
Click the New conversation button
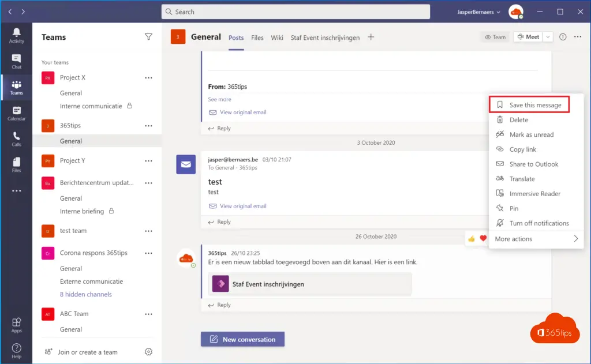tap(242, 339)
